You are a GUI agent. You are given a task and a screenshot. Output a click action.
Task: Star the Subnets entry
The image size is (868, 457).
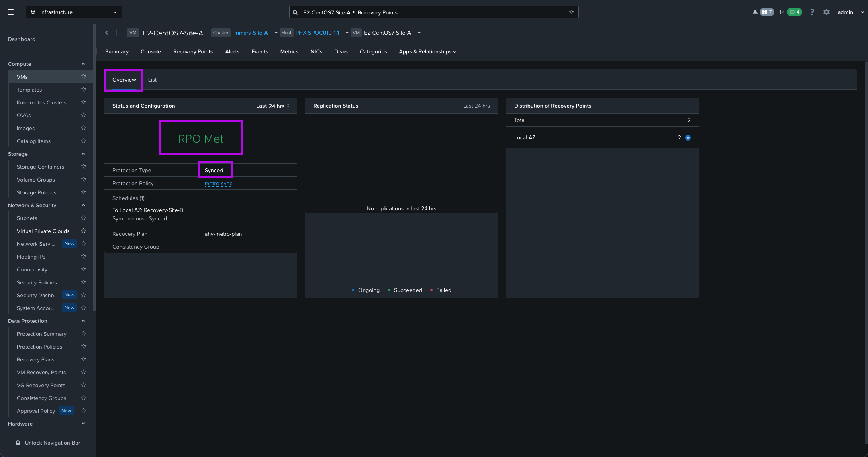coord(84,218)
